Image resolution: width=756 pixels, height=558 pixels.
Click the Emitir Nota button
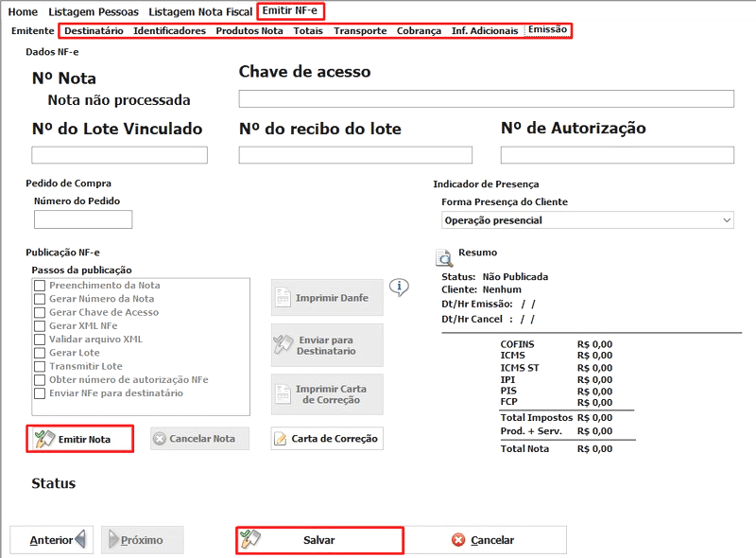(x=79, y=439)
